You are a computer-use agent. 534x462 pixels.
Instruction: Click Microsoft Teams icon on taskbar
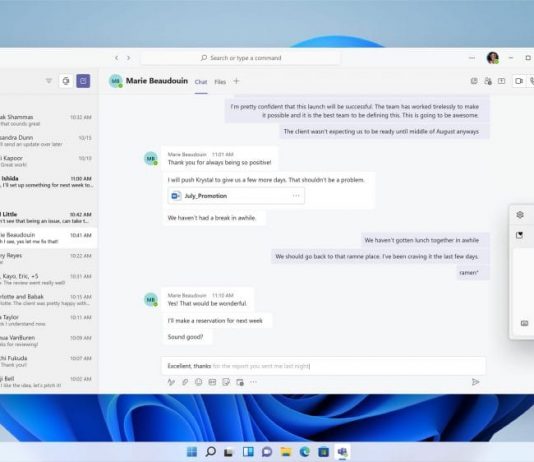(342, 452)
